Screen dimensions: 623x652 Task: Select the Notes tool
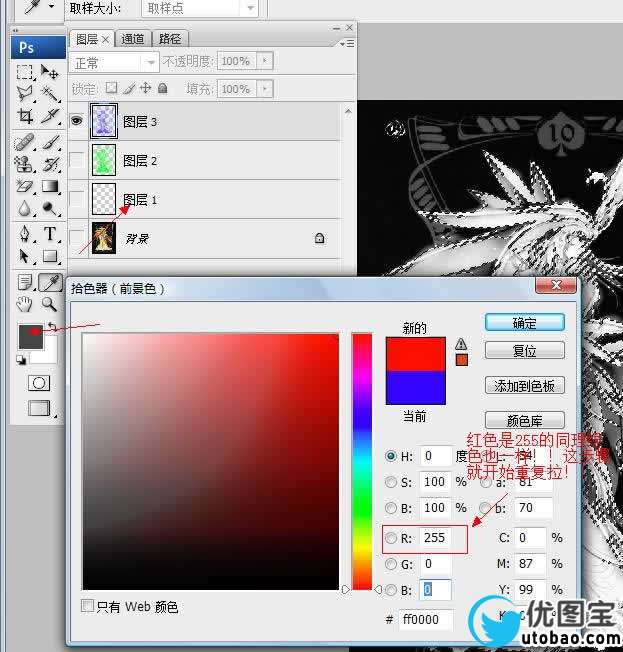(x=25, y=282)
